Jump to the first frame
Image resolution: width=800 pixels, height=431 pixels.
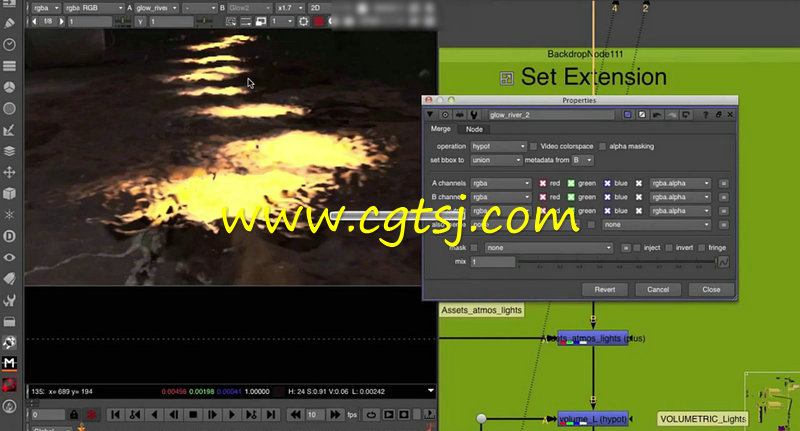(x=115, y=415)
